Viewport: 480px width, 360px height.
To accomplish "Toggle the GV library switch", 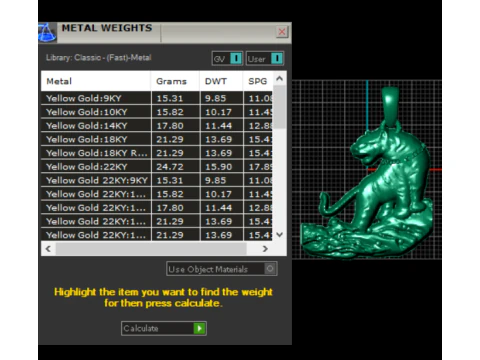I will pos(227,59).
